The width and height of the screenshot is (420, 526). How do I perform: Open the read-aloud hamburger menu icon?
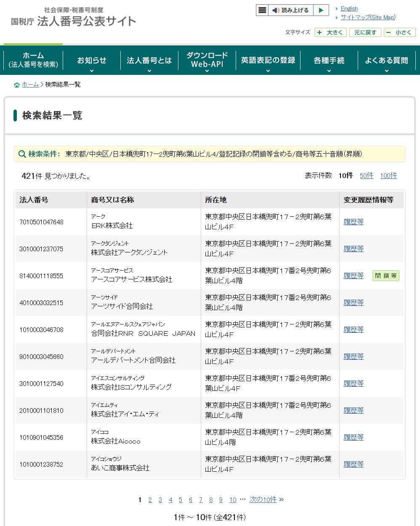(x=262, y=11)
